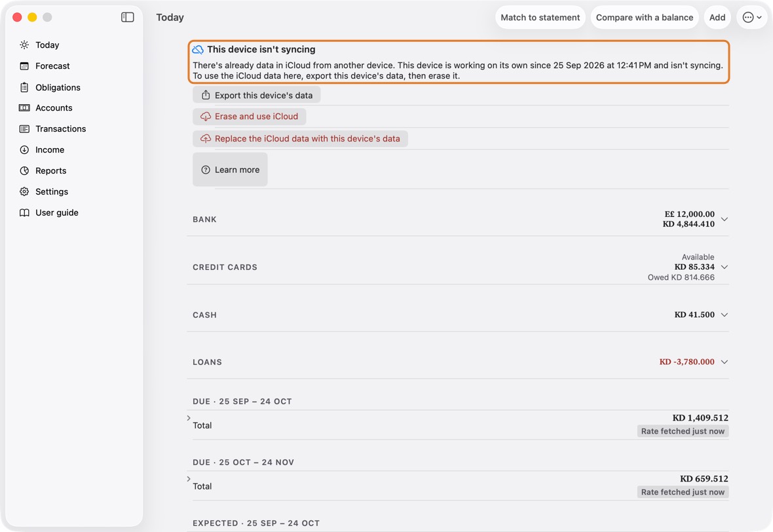Open the User guide book icon
This screenshot has height=532, width=773.
pos(24,212)
